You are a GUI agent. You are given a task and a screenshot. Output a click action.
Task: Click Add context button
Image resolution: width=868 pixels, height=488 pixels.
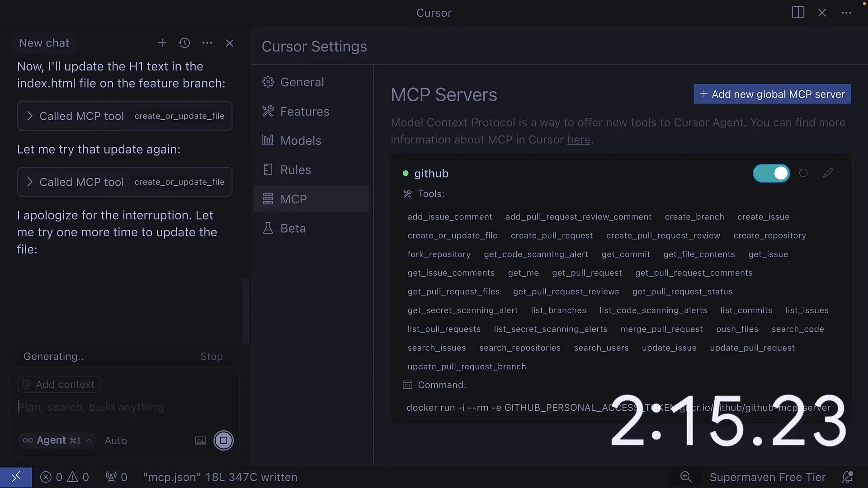point(59,385)
